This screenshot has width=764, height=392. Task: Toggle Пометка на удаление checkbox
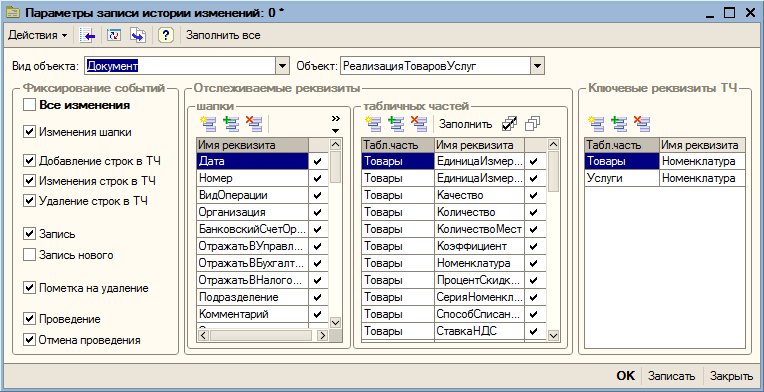[x=30, y=288]
